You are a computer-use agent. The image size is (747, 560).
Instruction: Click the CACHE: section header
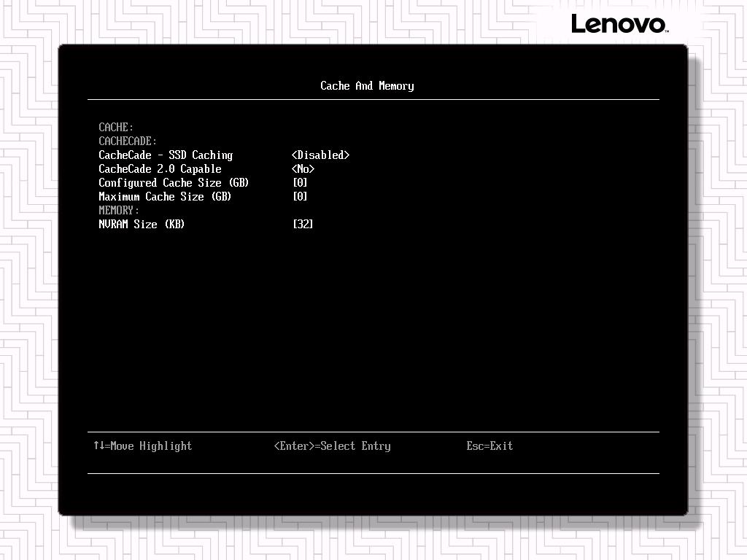pyautogui.click(x=116, y=128)
